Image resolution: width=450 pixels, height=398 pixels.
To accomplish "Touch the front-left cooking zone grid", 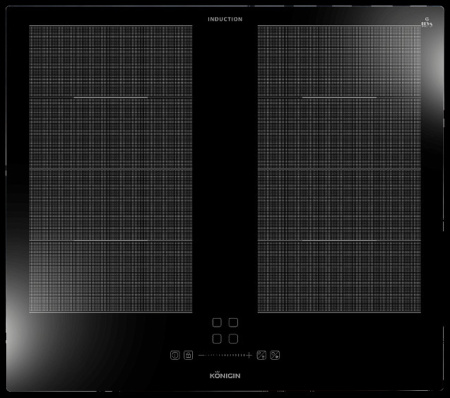I will (x=111, y=241).
